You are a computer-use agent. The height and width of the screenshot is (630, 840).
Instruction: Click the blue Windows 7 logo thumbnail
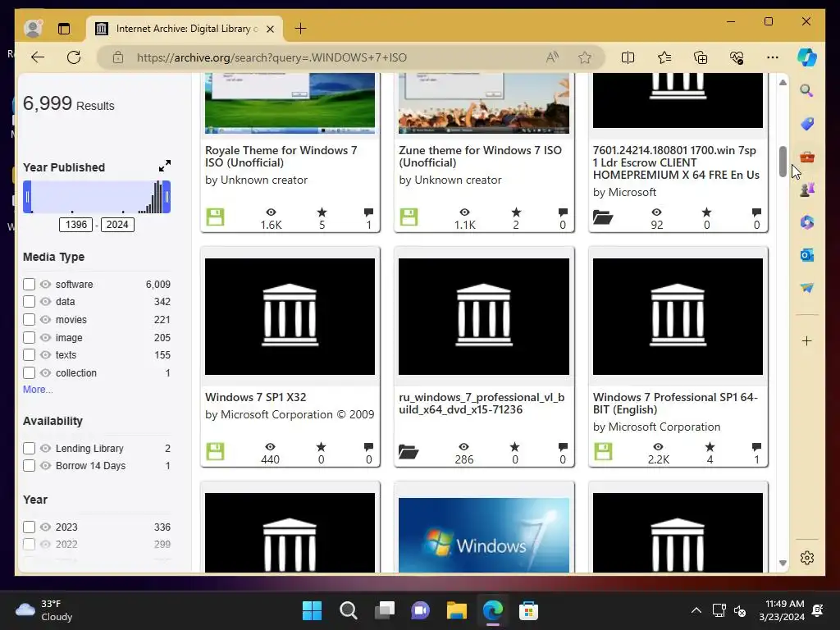click(484, 535)
